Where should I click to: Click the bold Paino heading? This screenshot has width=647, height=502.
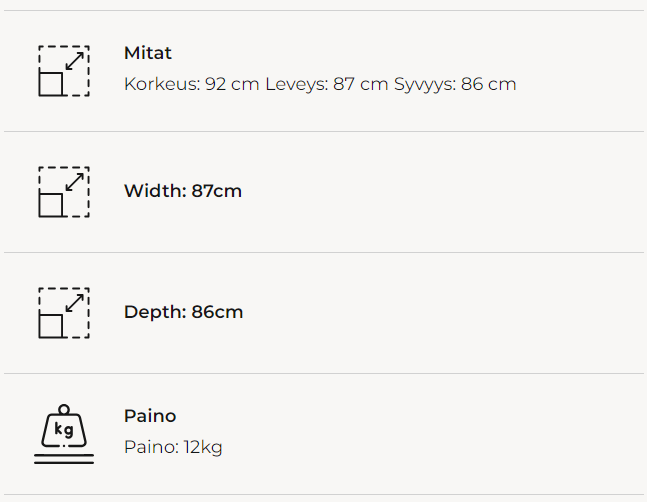[x=150, y=415]
